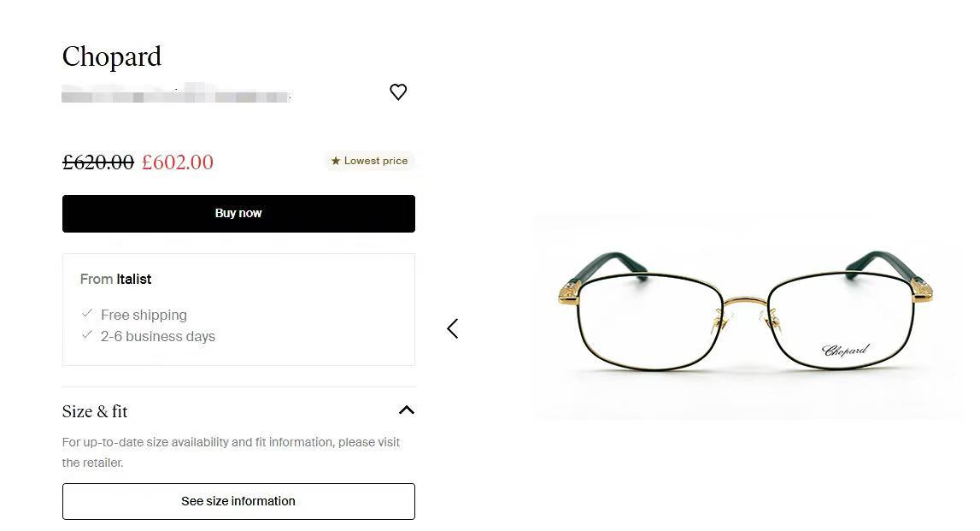Click the checkmark beside 2-6 business days
This screenshot has width=980, height=531.
(87, 334)
